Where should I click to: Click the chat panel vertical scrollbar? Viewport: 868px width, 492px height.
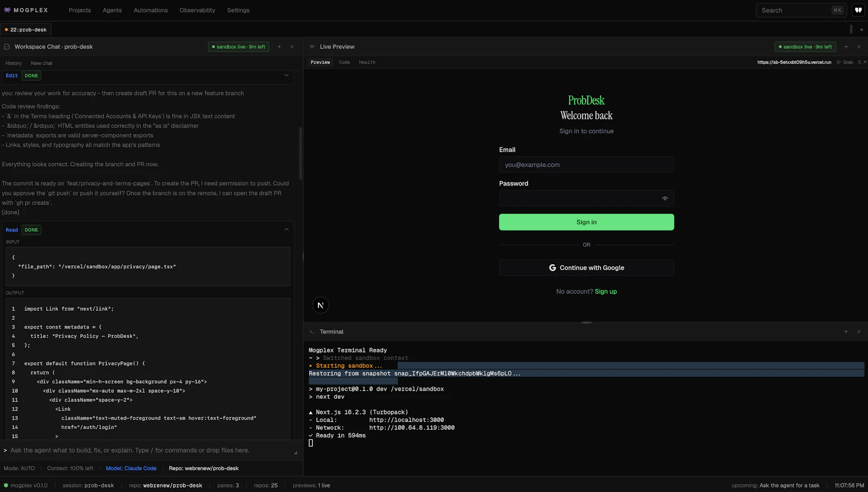pyautogui.click(x=301, y=154)
